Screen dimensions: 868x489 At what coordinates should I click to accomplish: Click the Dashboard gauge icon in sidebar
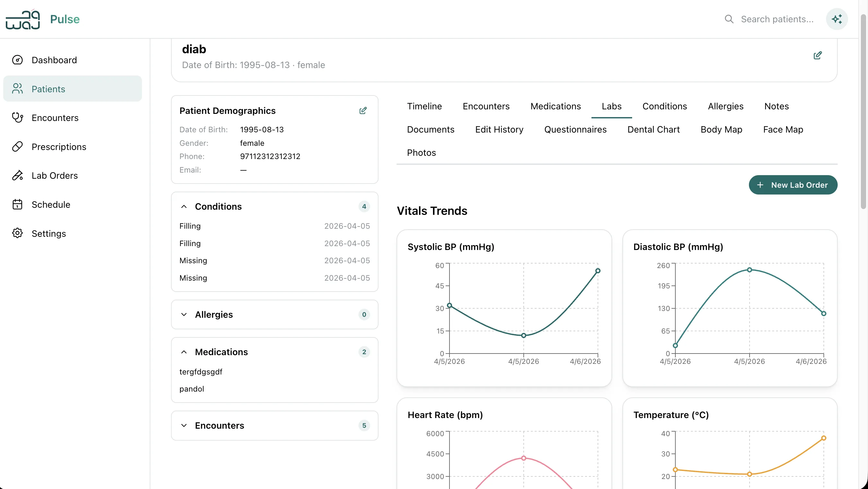pos(17,60)
